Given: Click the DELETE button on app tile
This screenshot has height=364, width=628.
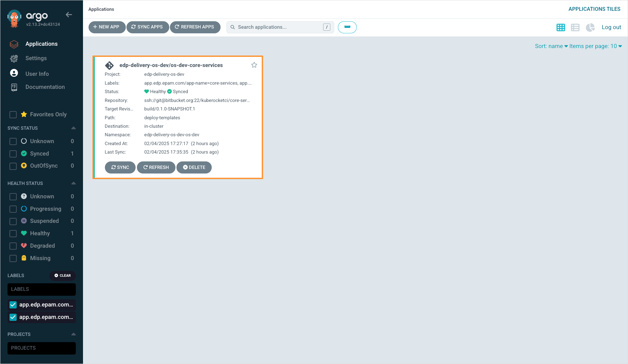Looking at the screenshot, I should point(194,167).
